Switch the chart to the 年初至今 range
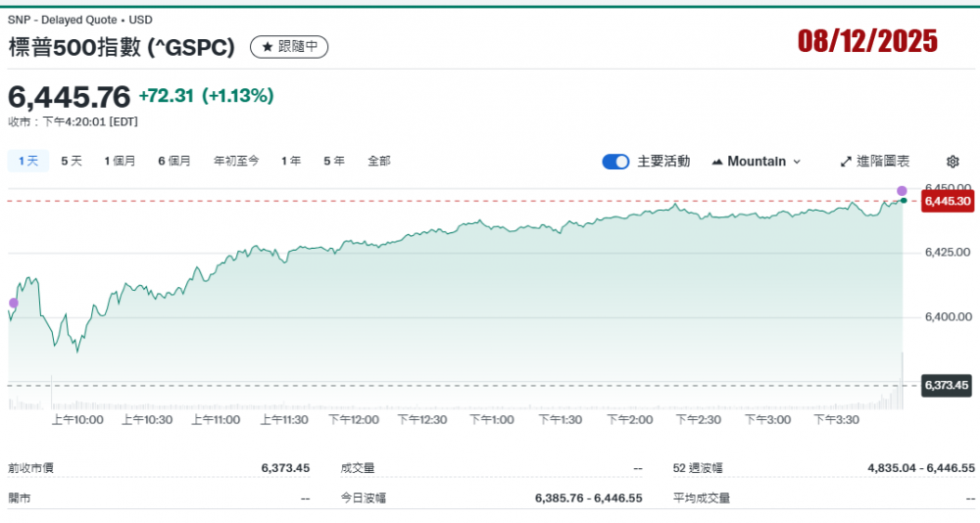Screen dimensions: 980x523 pyautogui.click(x=236, y=161)
